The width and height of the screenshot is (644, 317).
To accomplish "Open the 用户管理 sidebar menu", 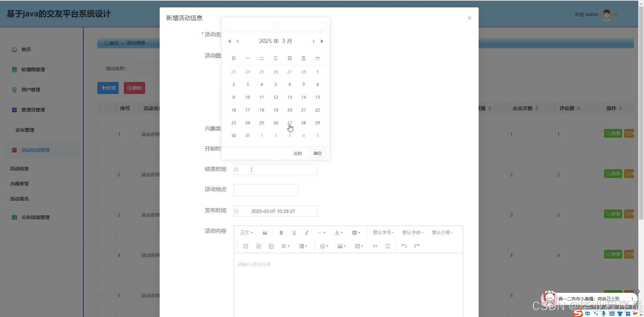I will [32, 90].
